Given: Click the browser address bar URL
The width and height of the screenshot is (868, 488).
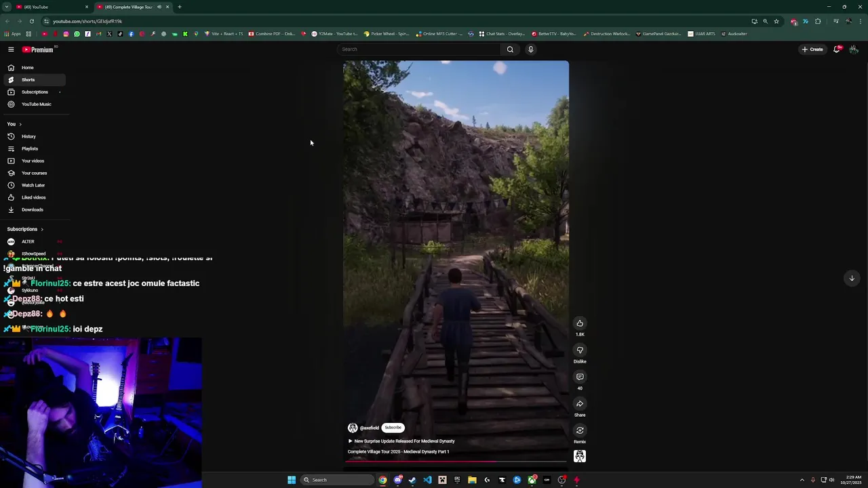Looking at the screenshot, I should (x=87, y=21).
